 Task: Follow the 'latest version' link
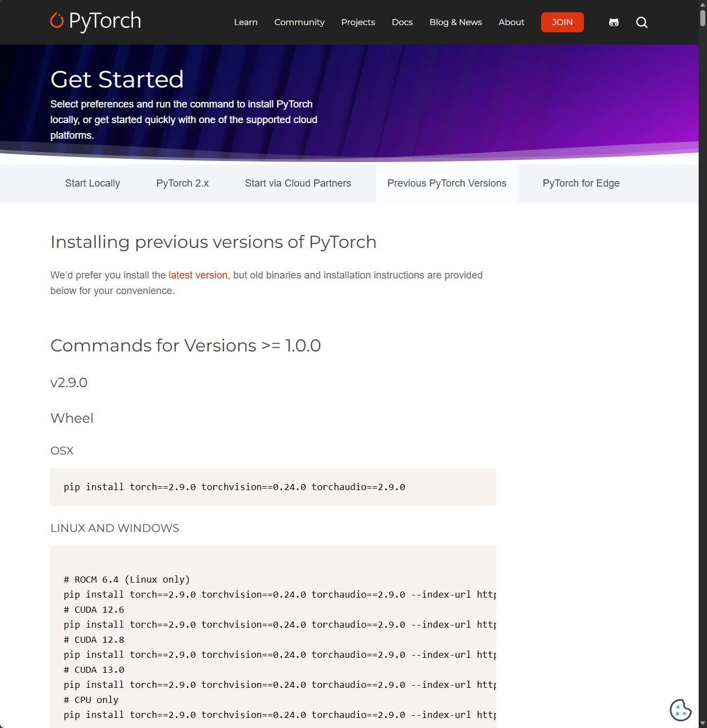198,275
